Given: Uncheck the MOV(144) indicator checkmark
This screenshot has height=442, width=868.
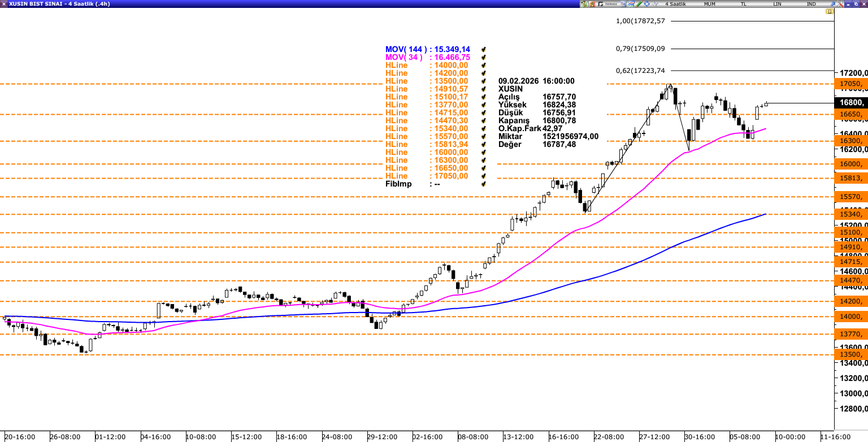Looking at the screenshot, I should pos(483,50).
